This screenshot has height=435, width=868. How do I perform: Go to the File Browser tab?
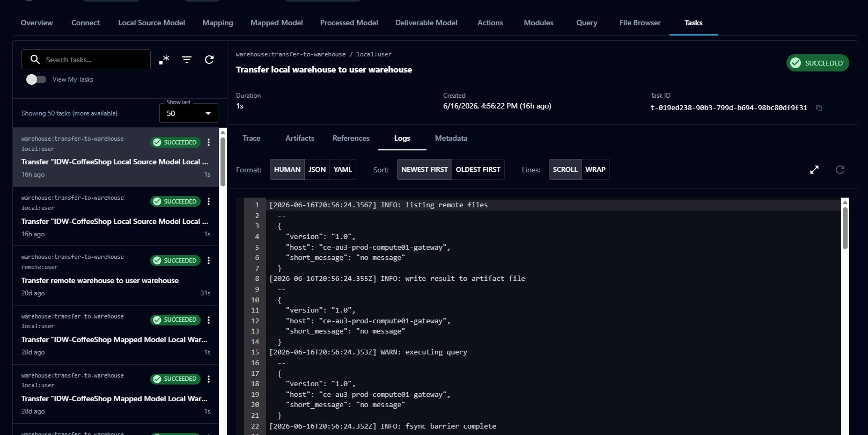click(640, 23)
